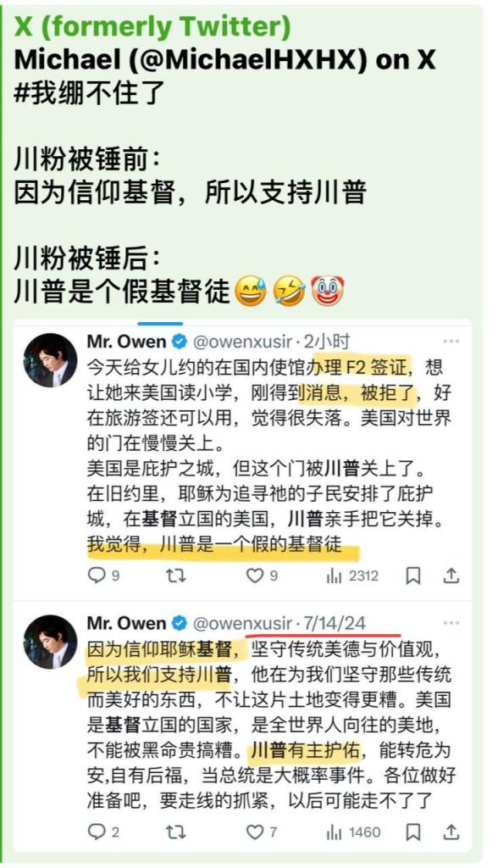498x868 pixels.
Task: View analytics showing 1460 views
Action: pos(353,832)
